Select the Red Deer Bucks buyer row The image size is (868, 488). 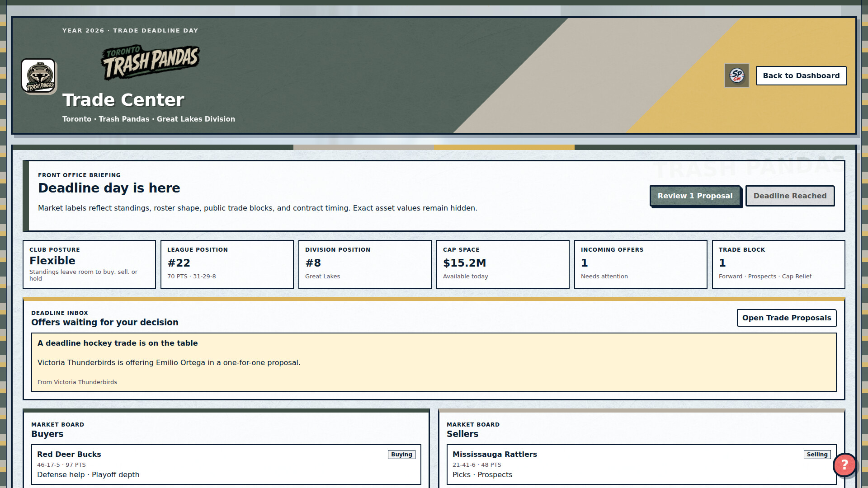[226, 465]
